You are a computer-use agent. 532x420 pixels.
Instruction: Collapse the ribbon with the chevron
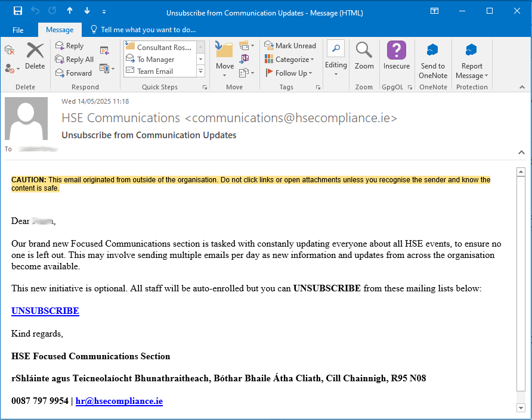click(x=522, y=87)
